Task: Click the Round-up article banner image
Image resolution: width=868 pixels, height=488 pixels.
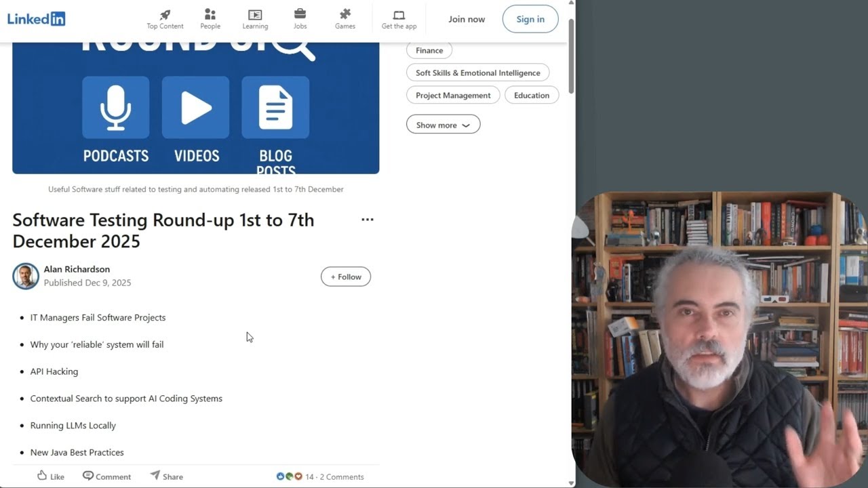Action: coord(196,108)
